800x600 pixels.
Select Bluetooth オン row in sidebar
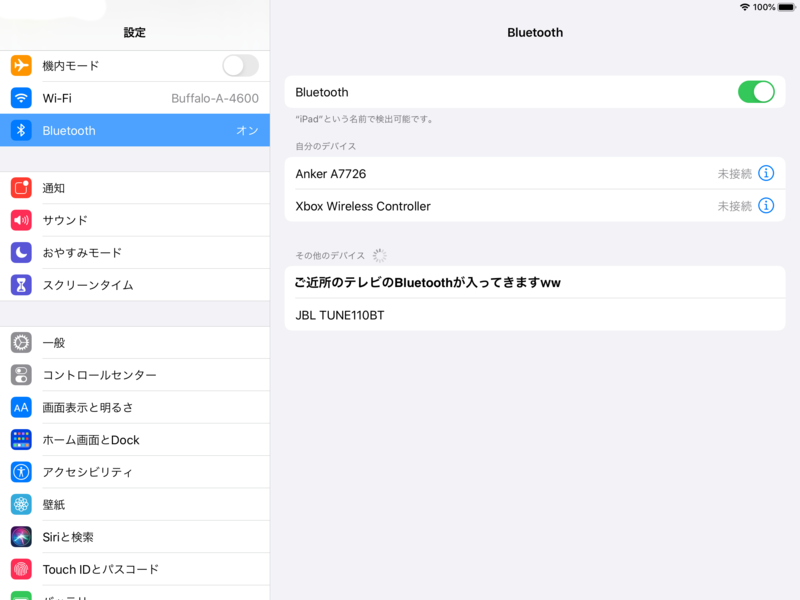click(x=135, y=130)
